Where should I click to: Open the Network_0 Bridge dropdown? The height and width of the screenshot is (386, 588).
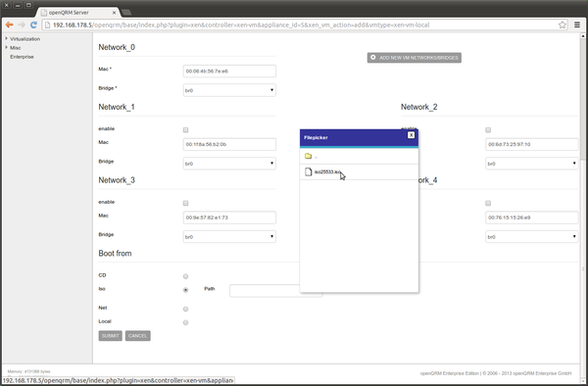(x=229, y=90)
